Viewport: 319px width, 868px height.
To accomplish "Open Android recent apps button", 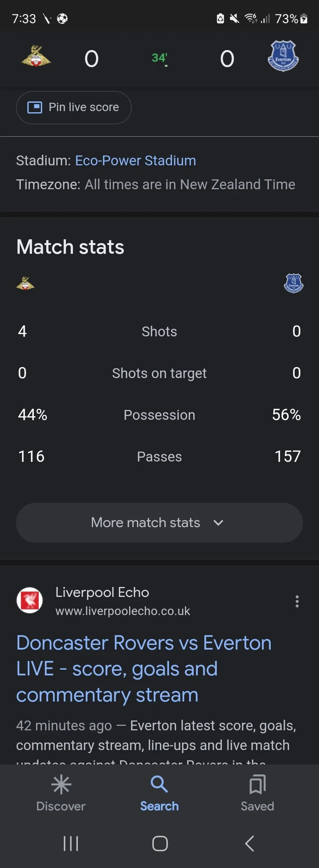I will (x=71, y=843).
